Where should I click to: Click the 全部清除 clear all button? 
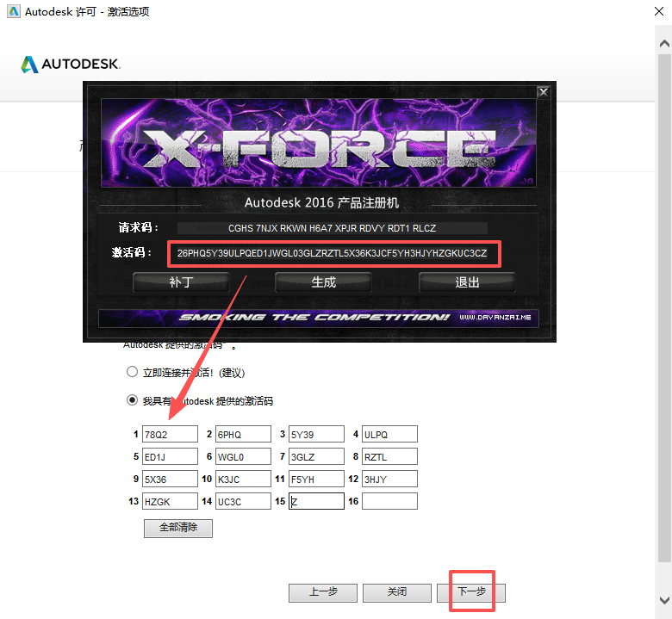coord(177,528)
